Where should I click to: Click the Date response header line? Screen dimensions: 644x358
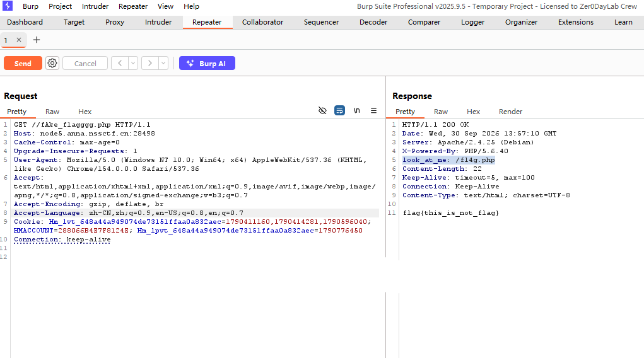pos(479,134)
